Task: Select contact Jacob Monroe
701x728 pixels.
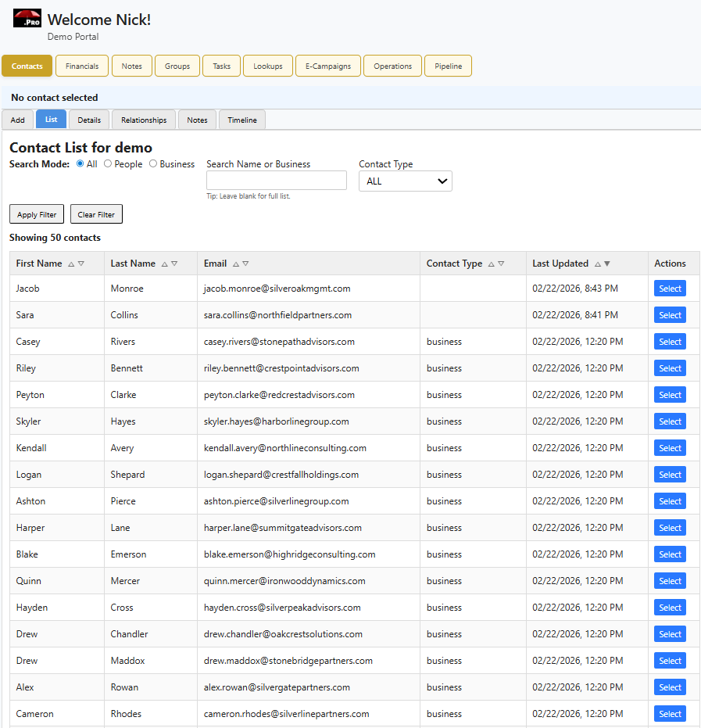Action: pos(670,289)
